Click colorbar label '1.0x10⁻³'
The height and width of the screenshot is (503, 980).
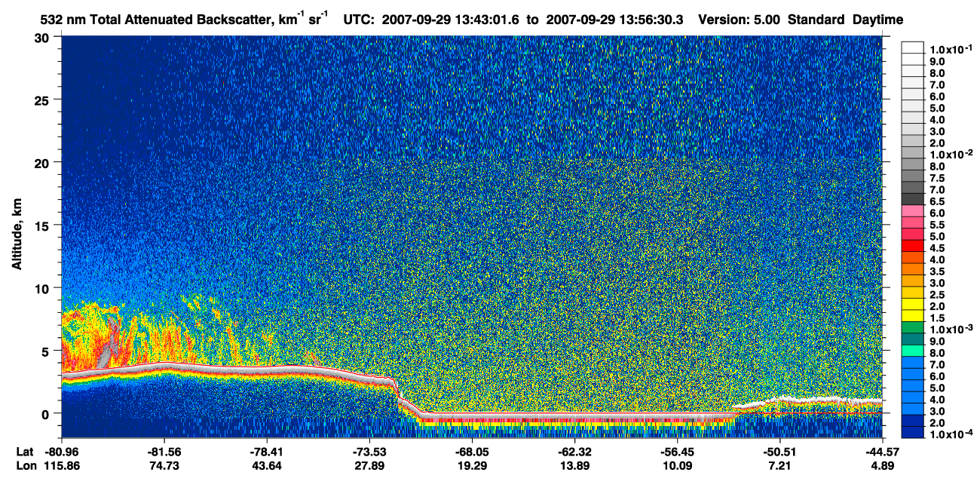coord(951,330)
